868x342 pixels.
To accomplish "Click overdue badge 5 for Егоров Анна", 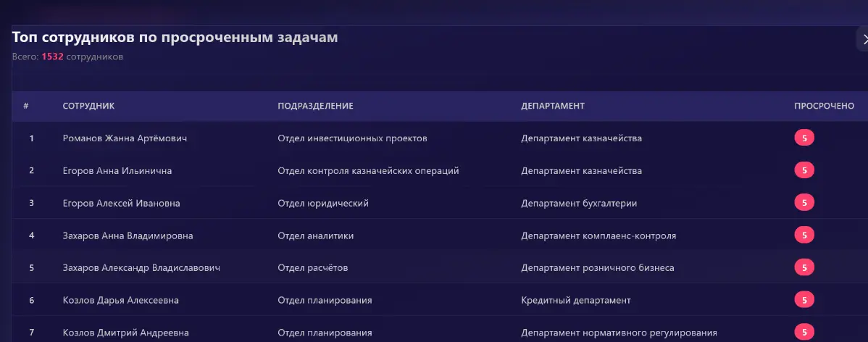I will [x=804, y=170].
